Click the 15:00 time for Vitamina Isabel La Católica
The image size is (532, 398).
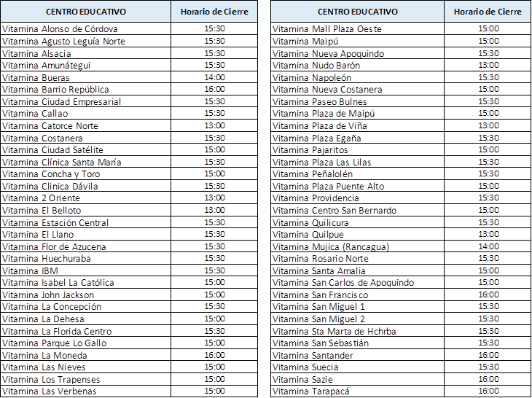pyautogui.click(x=214, y=282)
